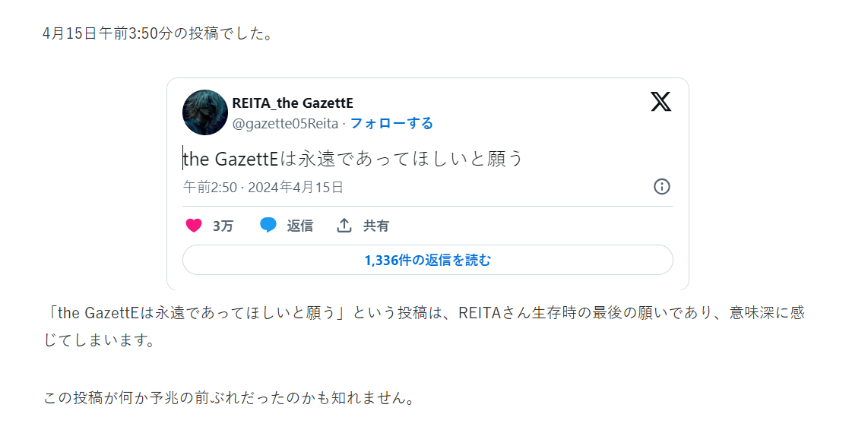Click the paragraph starting with 「the GazettEは永遠で
The width and height of the screenshot is (868, 433).
pyautogui.click(x=423, y=314)
